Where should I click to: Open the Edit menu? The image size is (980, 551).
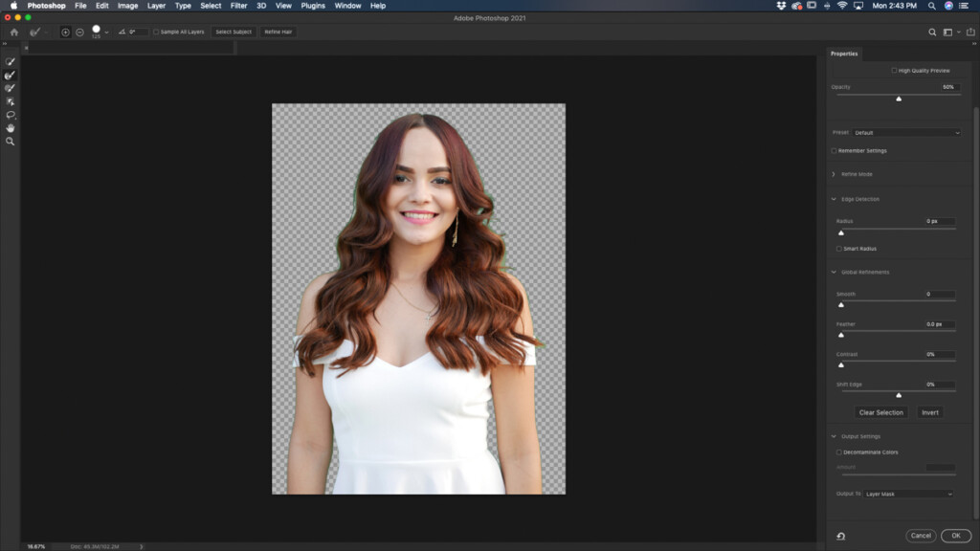[101, 6]
